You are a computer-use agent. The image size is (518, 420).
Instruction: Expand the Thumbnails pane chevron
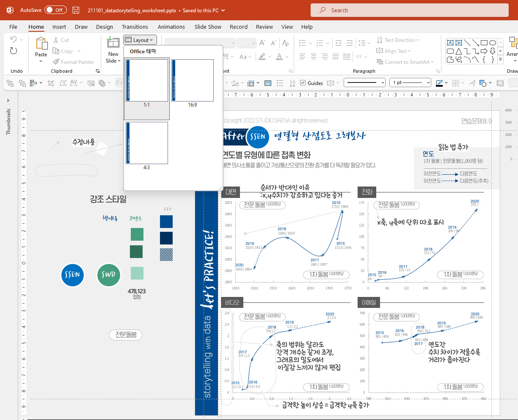click(x=8, y=101)
